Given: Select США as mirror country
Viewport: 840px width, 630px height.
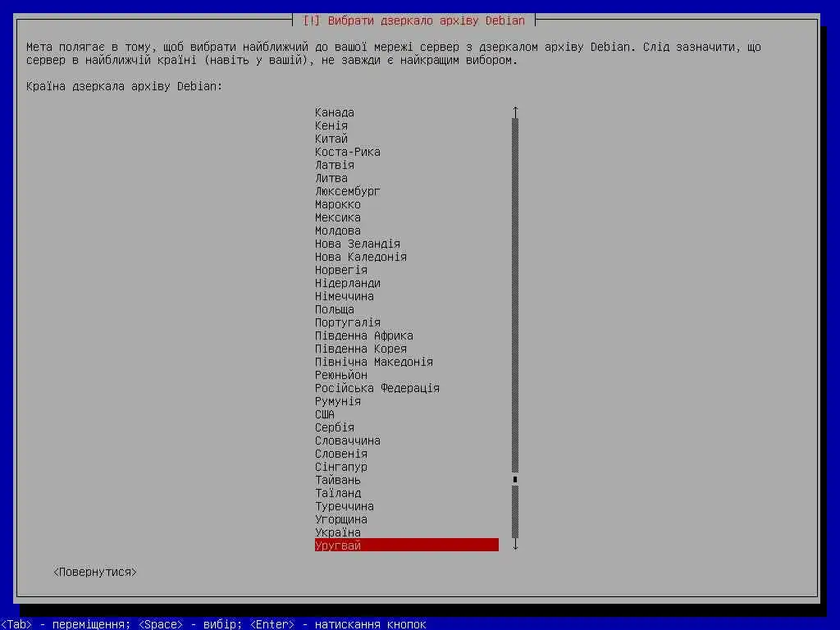Looking at the screenshot, I should (x=325, y=414).
